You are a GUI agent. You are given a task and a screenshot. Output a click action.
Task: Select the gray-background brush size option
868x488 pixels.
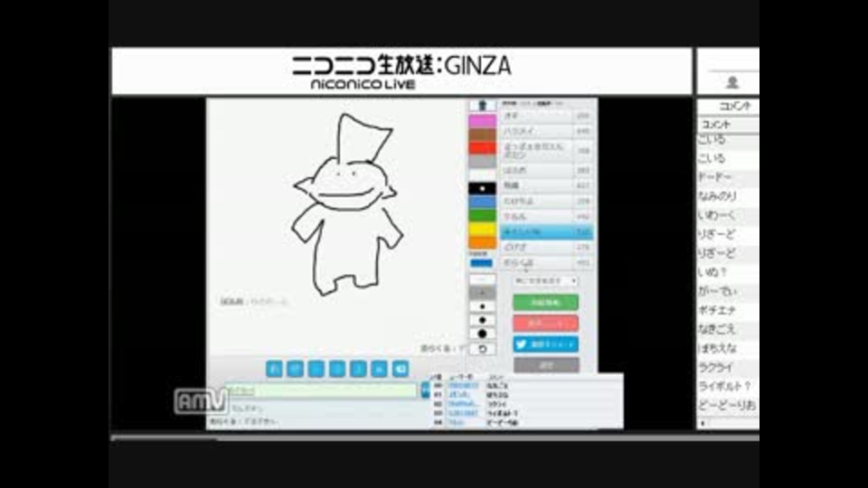pyautogui.click(x=482, y=293)
